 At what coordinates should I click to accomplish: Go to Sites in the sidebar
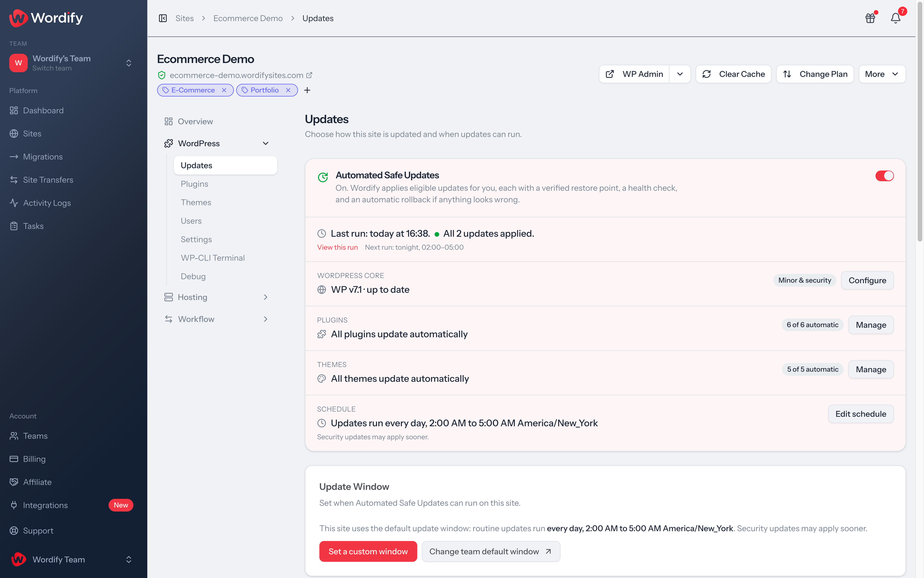pos(74,134)
